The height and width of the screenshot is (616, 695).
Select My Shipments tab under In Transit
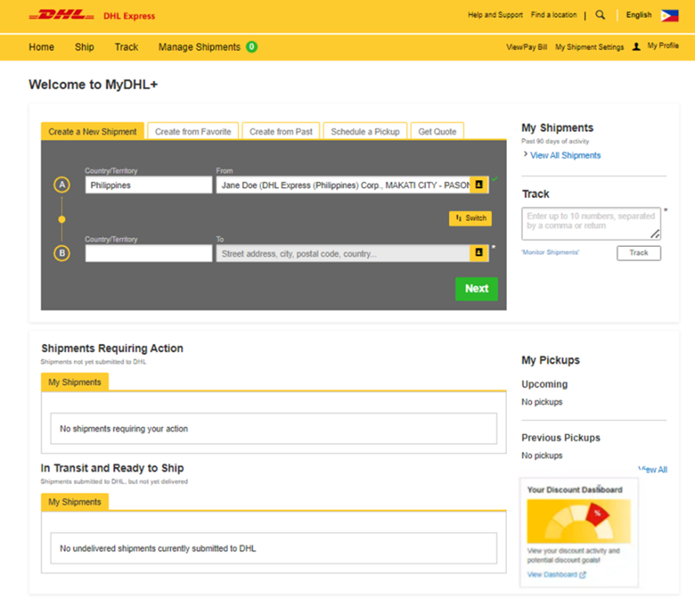(75, 502)
